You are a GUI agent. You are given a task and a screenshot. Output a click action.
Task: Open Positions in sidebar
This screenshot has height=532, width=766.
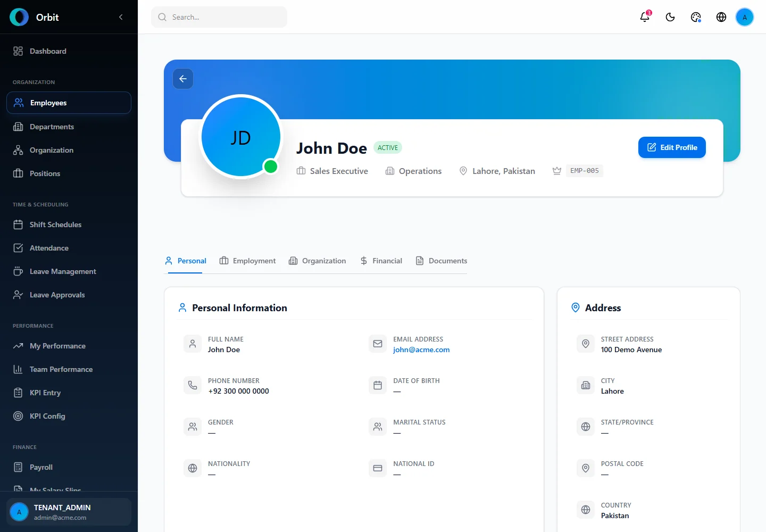click(x=69, y=173)
